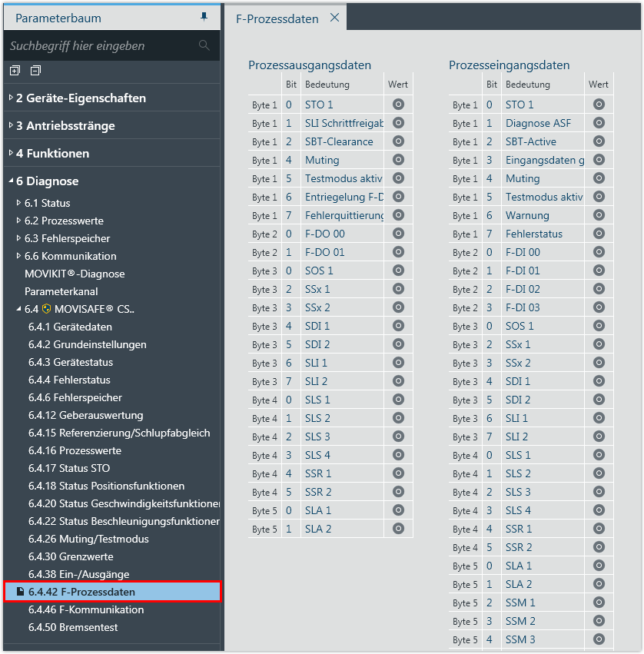Open the MOVIKIT-Diagnose entry
The width and height of the screenshot is (644, 654).
[x=75, y=274]
